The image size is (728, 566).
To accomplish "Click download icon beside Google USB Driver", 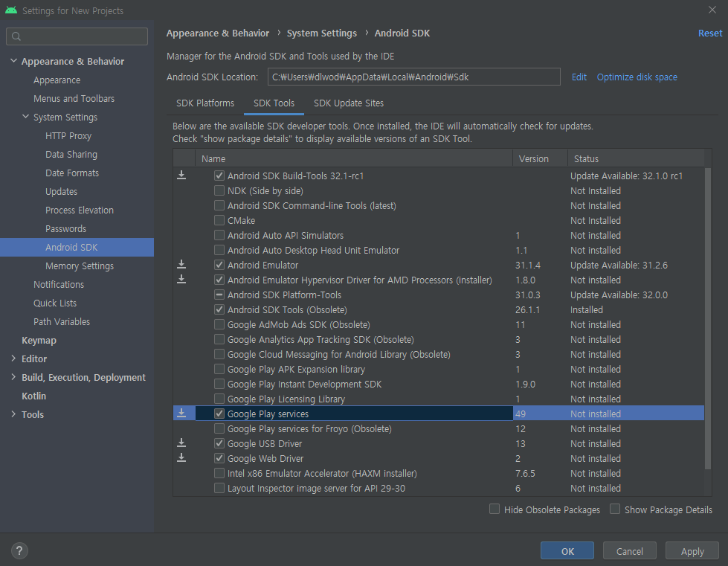I will click(x=181, y=443).
